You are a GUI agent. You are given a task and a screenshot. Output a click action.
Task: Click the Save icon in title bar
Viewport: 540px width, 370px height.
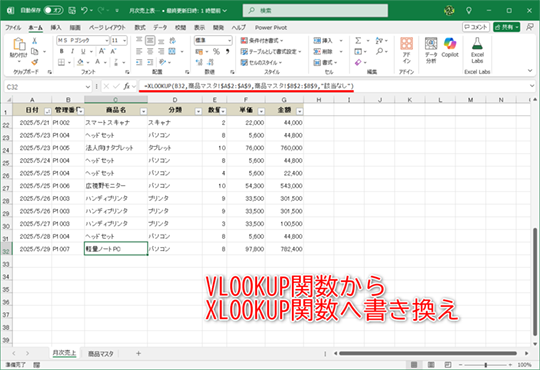[72, 11]
